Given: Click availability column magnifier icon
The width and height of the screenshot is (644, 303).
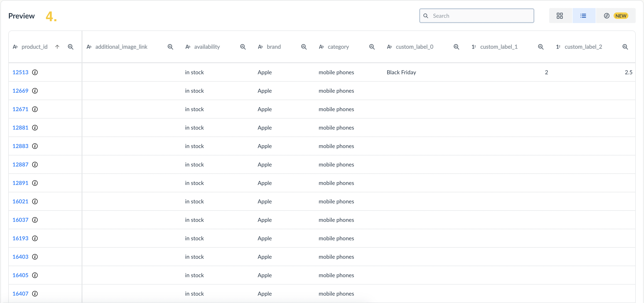Looking at the screenshot, I should (243, 47).
